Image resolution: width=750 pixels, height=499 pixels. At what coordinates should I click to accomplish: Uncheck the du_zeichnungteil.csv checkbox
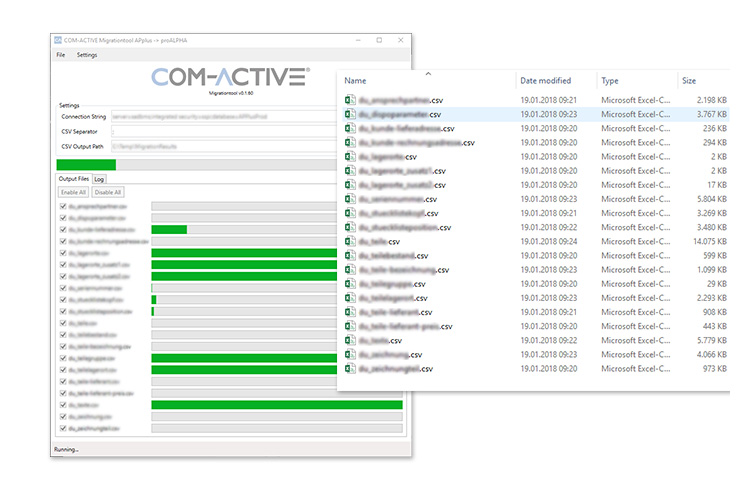(63, 428)
